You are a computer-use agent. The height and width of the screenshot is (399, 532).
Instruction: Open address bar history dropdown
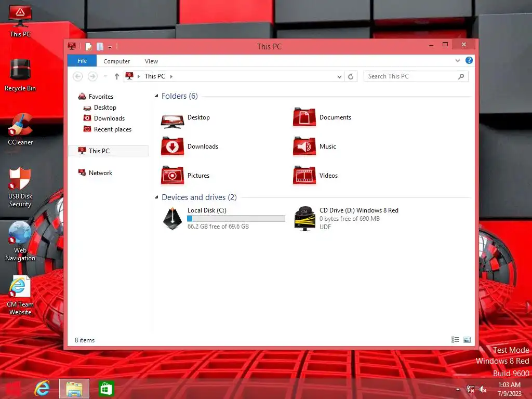tap(339, 76)
